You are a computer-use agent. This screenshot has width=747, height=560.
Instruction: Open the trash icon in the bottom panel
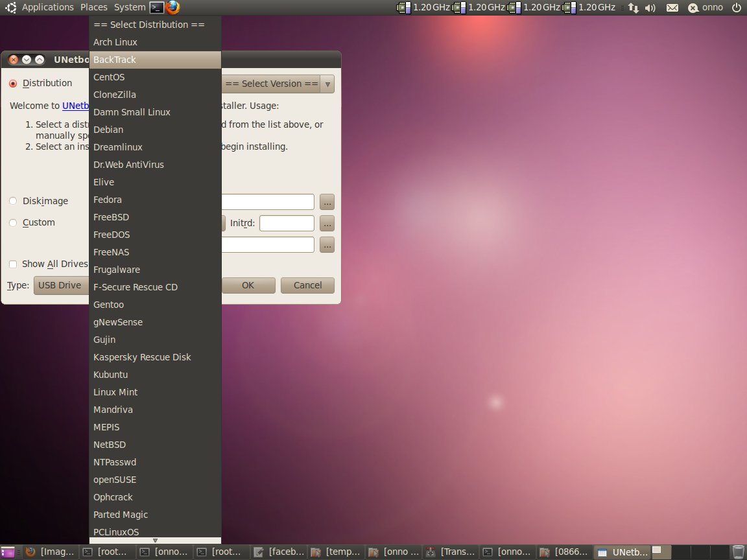(737, 552)
